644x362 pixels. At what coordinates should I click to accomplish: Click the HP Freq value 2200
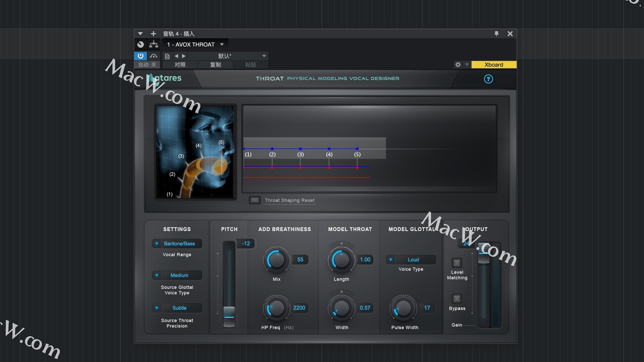coord(299,308)
